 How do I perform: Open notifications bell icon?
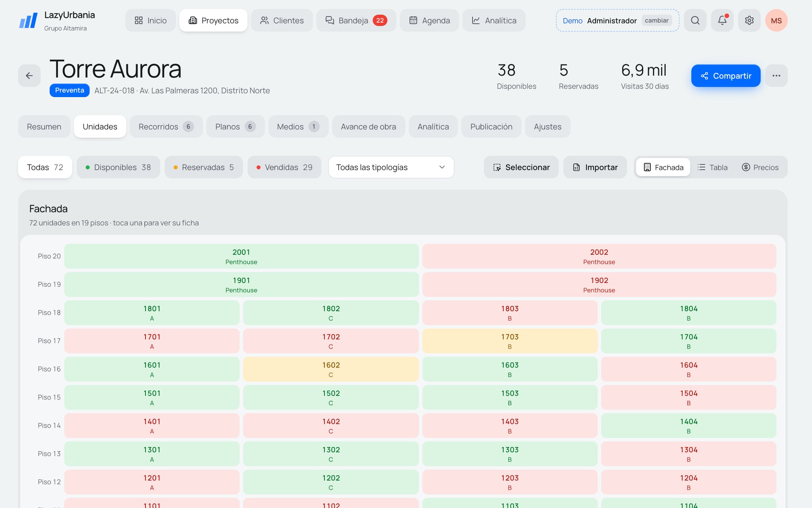722,20
